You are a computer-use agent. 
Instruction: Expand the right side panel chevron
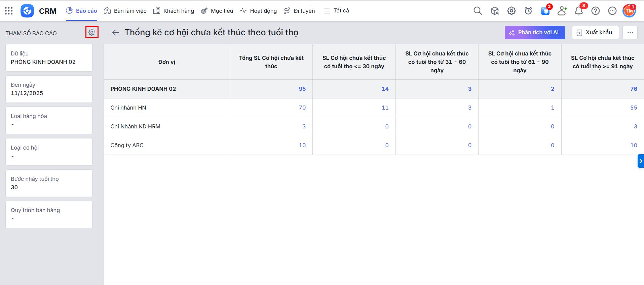point(641,161)
